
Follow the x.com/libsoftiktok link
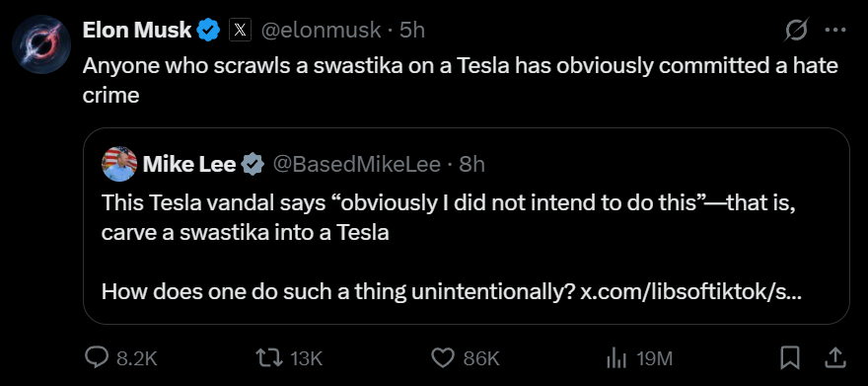(689, 291)
